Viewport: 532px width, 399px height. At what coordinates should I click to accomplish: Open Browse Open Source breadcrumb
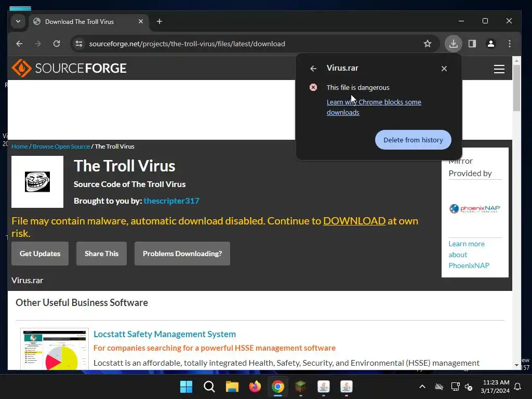61,147
